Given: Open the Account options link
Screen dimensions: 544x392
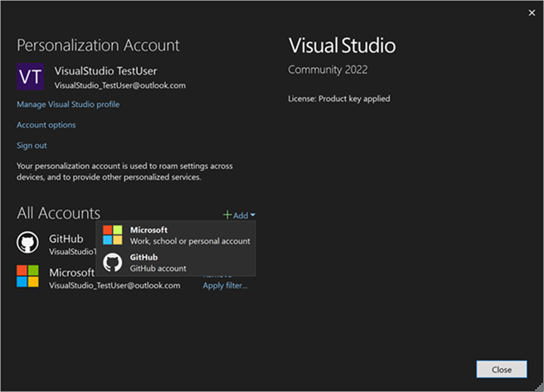Looking at the screenshot, I should click(46, 125).
